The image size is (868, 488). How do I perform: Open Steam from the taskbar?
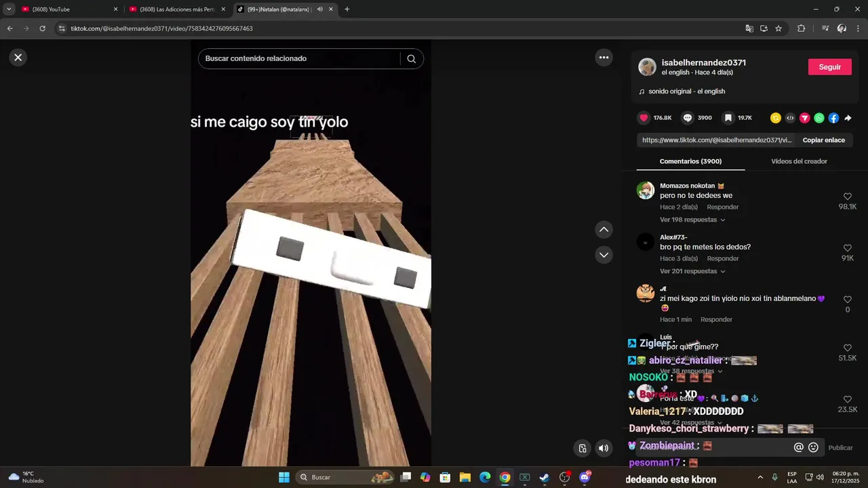544,477
